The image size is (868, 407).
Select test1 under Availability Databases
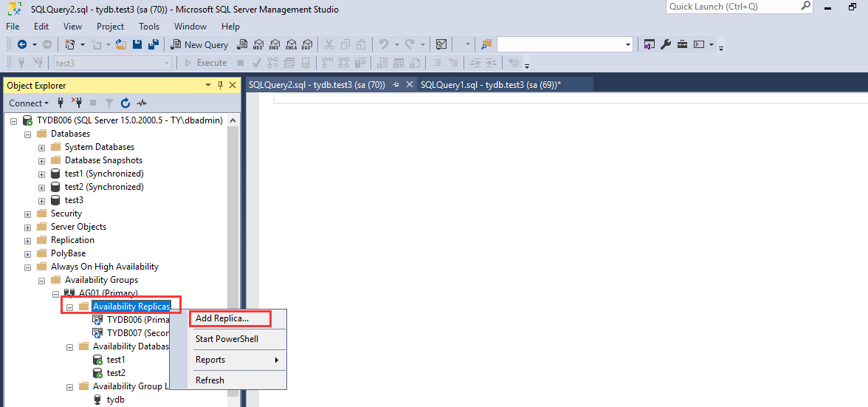tap(109, 360)
